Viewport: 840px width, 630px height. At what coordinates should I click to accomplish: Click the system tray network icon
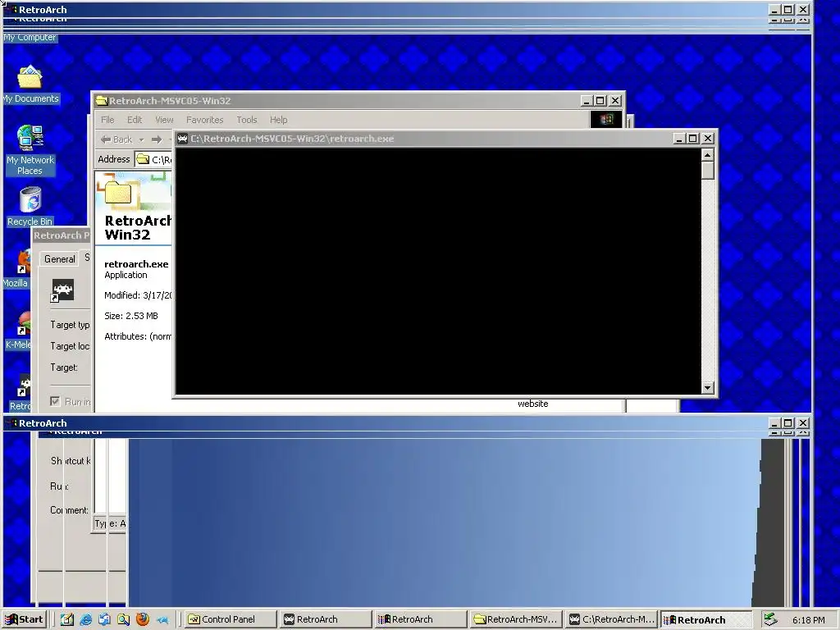(x=769, y=619)
